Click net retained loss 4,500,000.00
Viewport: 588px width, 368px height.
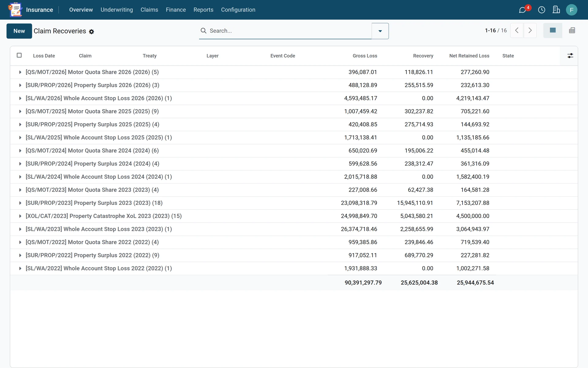[x=473, y=216]
